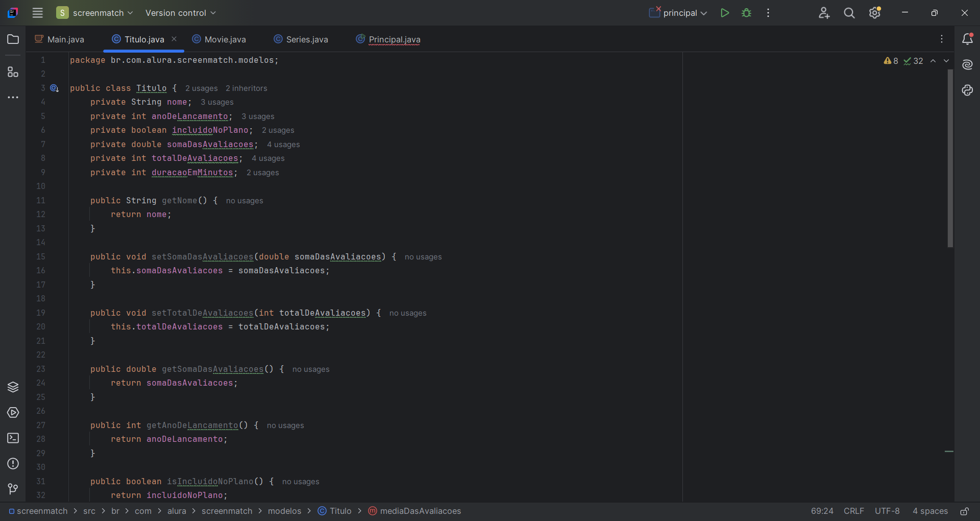Click the isIncluidoNoPlano method name
This screenshot has height=521, width=980.
(x=210, y=482)
